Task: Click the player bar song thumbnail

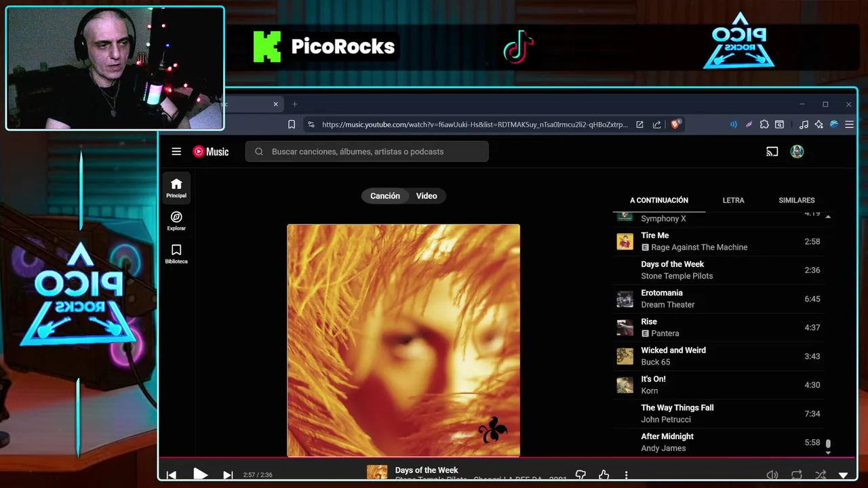Action: [x=377, y=472]
